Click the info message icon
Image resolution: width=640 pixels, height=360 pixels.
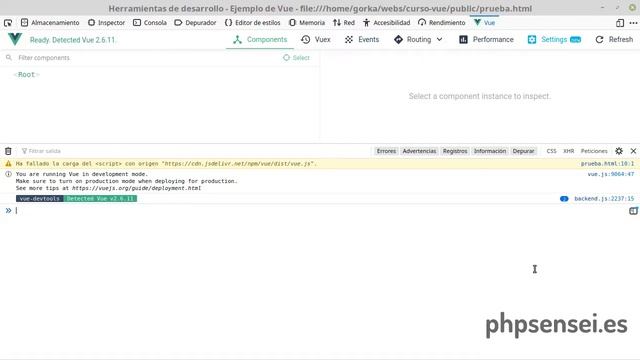coord(8,174)
